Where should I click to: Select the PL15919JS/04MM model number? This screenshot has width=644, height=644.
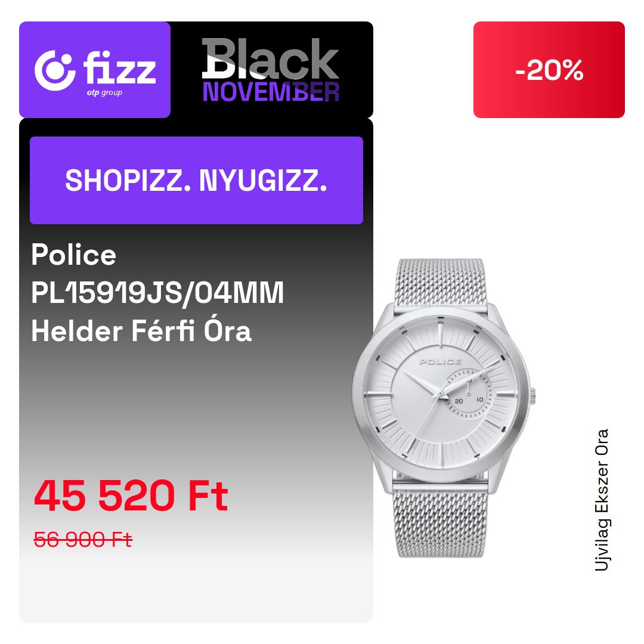(157, 293)
